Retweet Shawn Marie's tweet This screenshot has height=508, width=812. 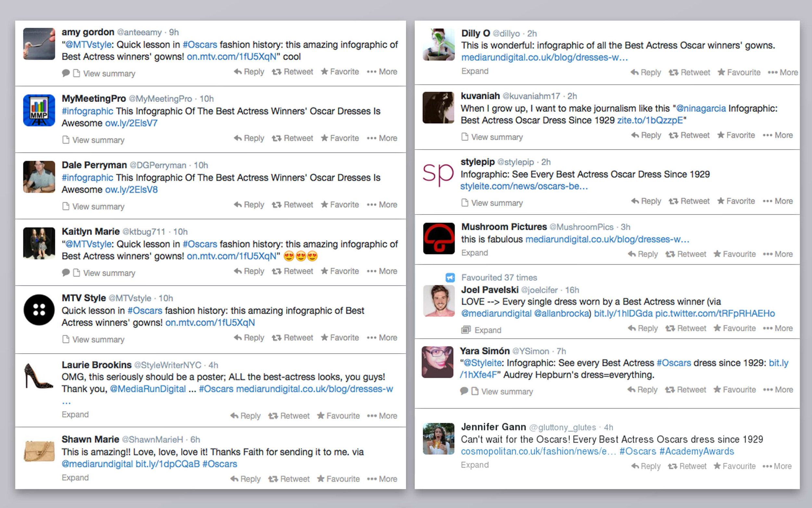(x=289, y=479)
